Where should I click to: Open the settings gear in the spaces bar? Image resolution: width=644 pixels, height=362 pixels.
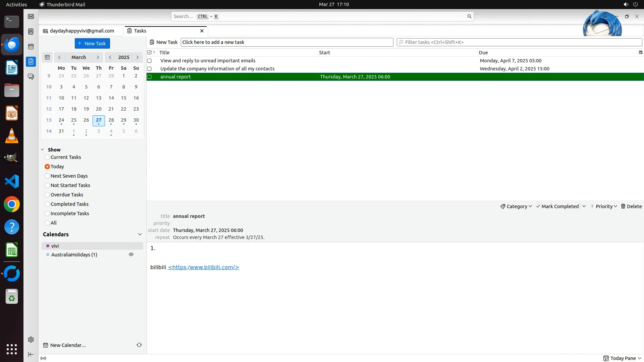click(31, 340)
